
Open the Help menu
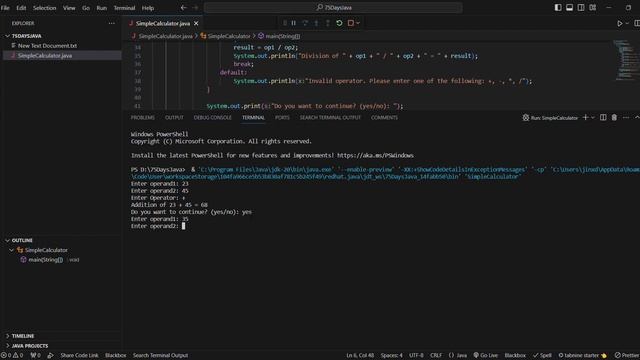pos(148,8)
